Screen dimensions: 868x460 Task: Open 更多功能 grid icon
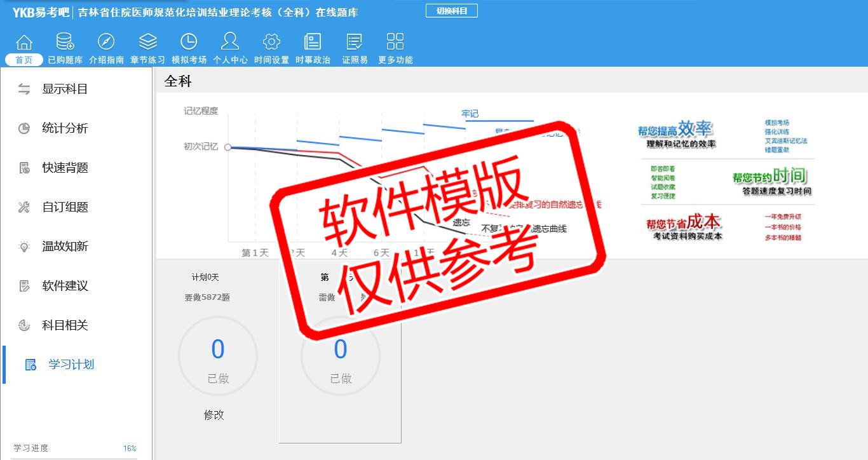tap(395, 43)
